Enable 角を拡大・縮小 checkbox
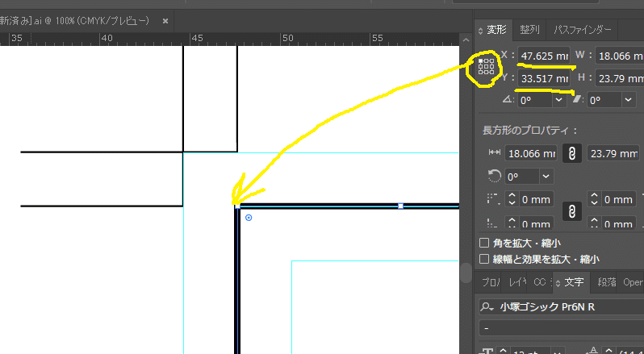Viewport: 644px width, 354px height. [x=484, y=243]
